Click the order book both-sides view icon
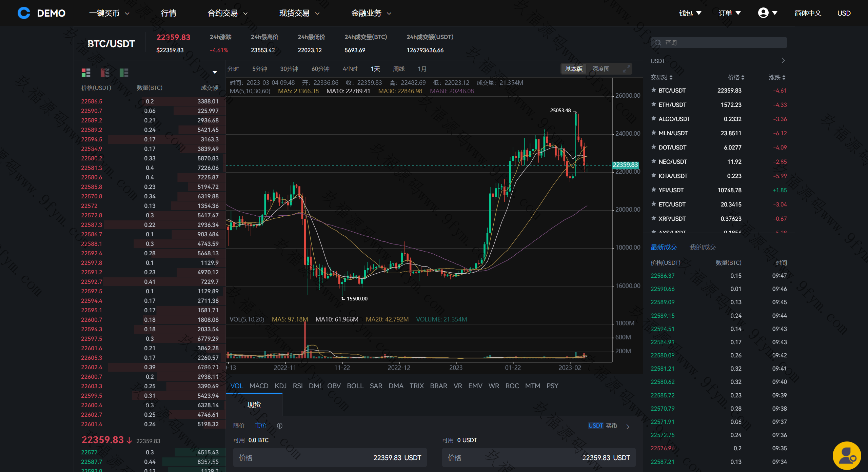This screenshot has height=472, width=868. 86,73
